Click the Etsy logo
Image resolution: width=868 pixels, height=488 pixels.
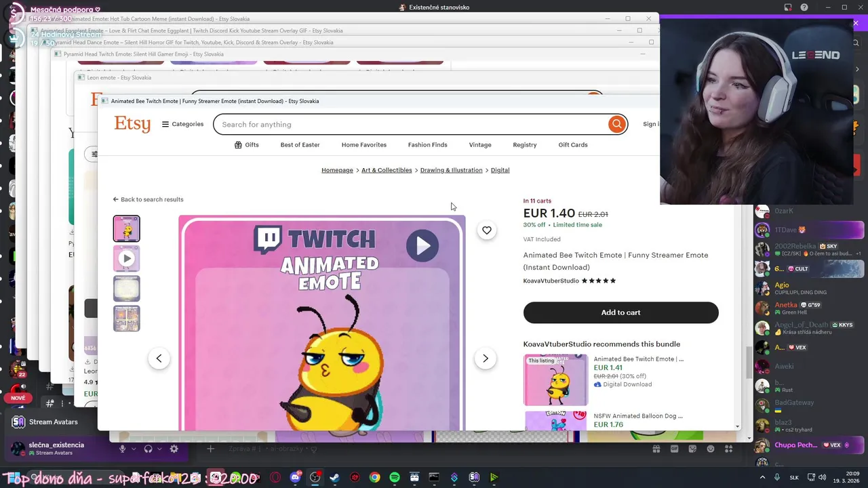pos(132,124)
